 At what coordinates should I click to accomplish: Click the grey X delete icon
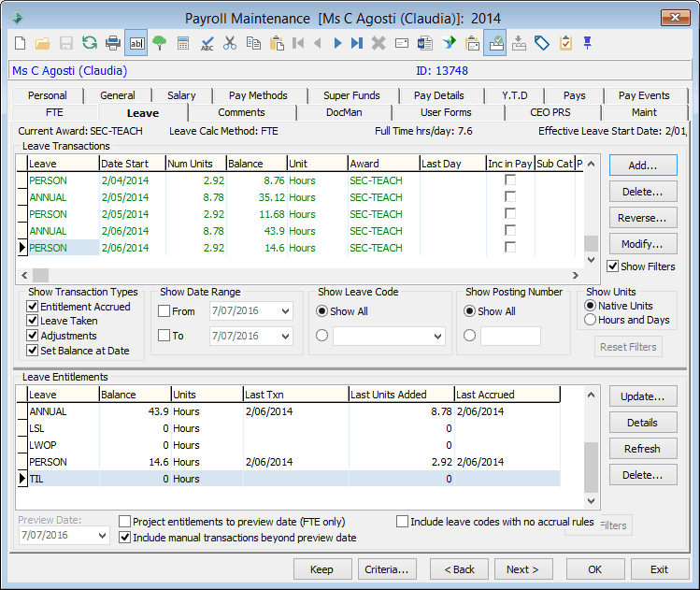pos(379,43)
